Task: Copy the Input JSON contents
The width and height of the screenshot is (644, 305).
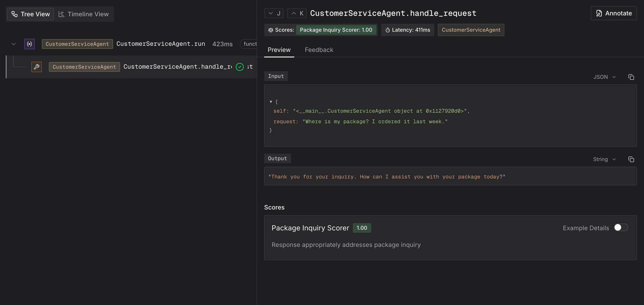Action: (631, 77)
